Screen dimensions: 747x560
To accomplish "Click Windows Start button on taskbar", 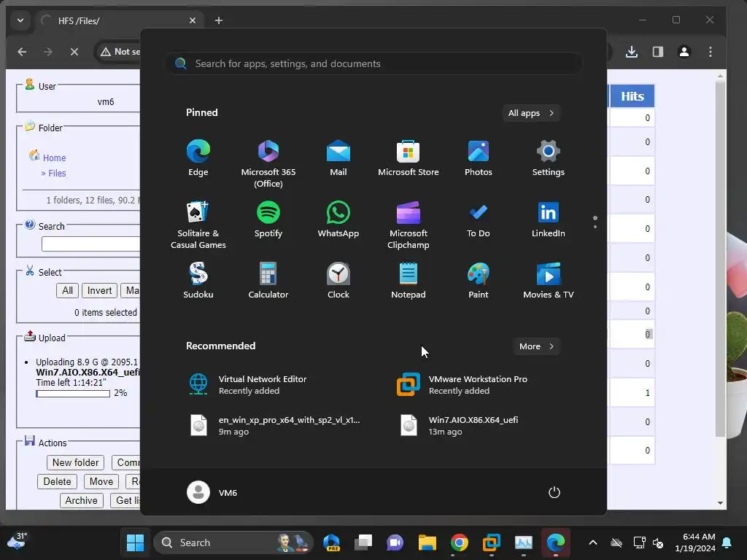I will [x=135, y=542].
